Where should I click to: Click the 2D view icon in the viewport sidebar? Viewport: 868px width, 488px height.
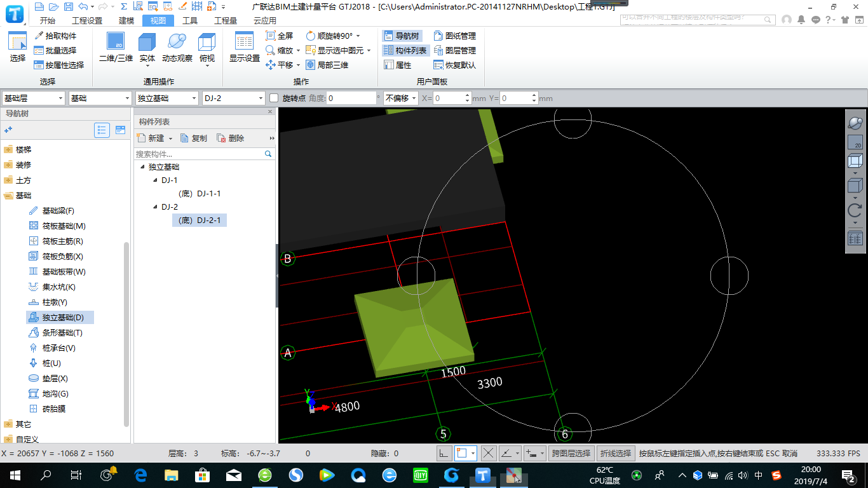click(x=855, y=142)
